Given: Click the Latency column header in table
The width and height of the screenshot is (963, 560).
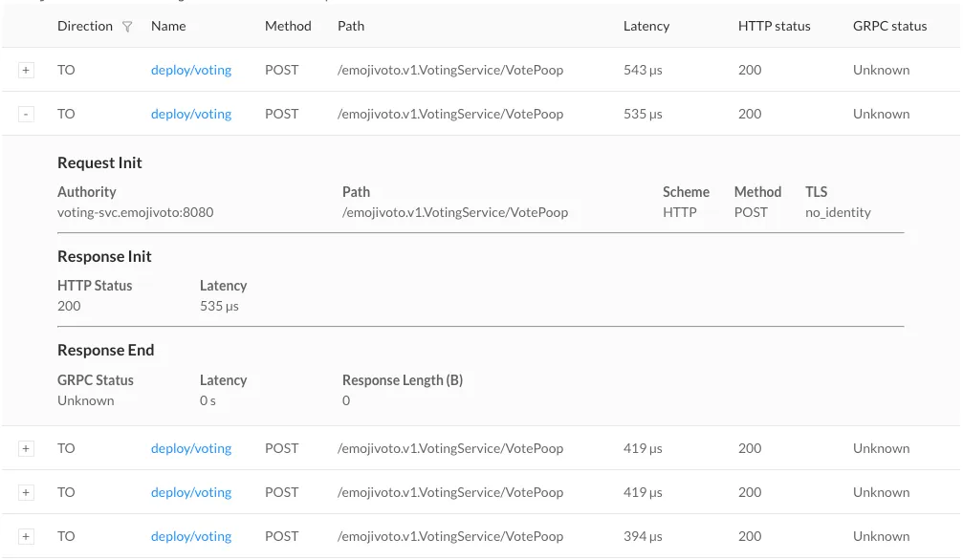Looking at the screenshot, I should click(x=646, y=26).
